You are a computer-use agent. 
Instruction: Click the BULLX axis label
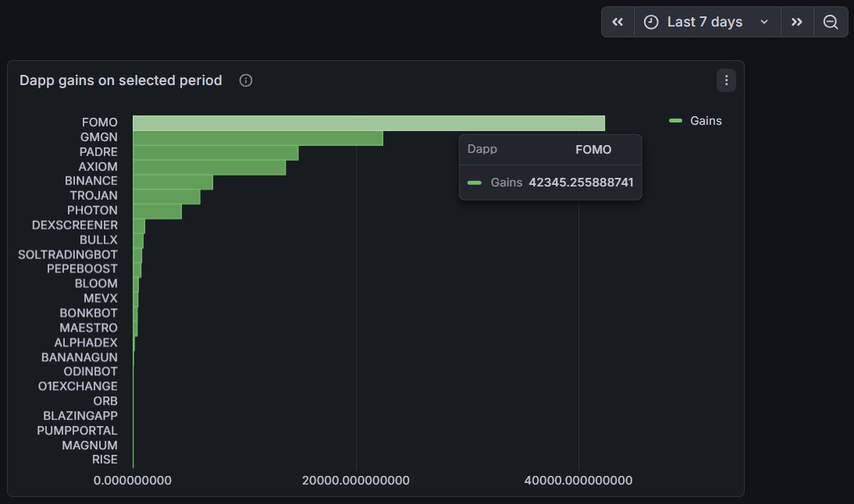click(x=98, y=240)
